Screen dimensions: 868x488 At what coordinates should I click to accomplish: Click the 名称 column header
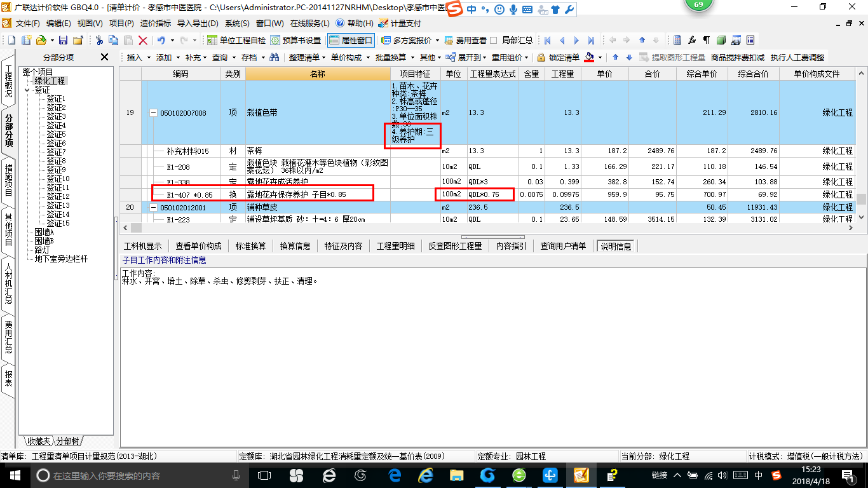(317, 74)
